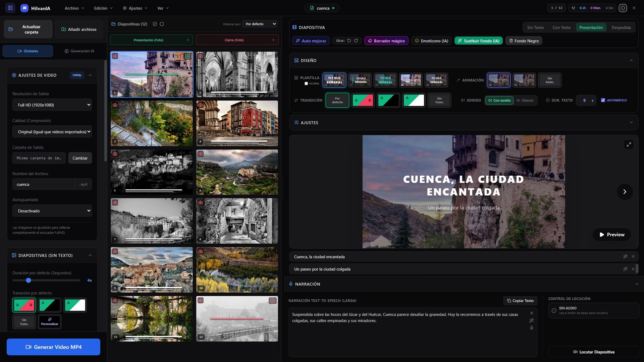The height and width of the screenshot is (362, 644).
Task: Click the default duration slider handle
Action: 29,280
